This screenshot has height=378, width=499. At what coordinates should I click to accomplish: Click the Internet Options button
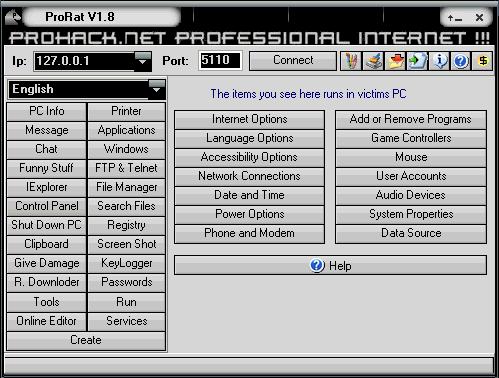point(249,119)
